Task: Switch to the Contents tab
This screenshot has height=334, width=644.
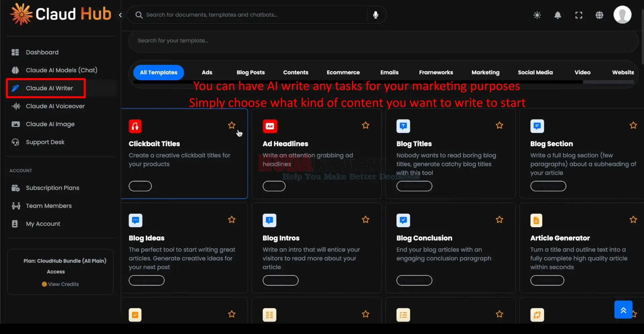Action: 296,72
